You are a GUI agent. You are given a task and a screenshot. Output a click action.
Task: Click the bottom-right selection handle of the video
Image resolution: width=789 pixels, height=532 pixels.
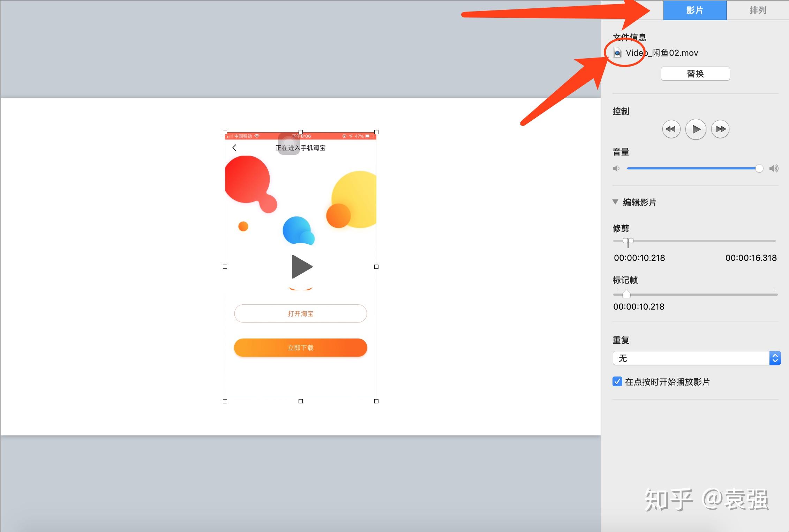(376, 401)
